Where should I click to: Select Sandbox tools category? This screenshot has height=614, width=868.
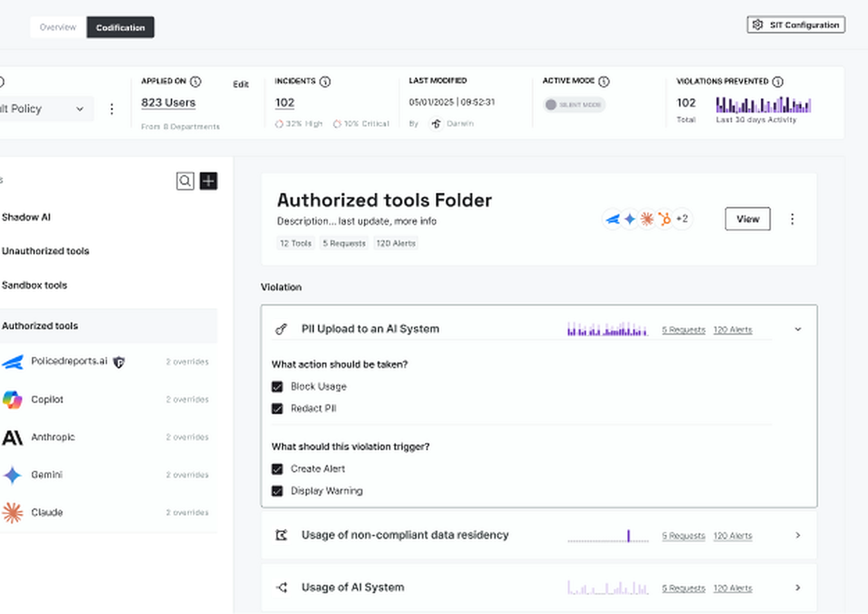click(35, 285)
